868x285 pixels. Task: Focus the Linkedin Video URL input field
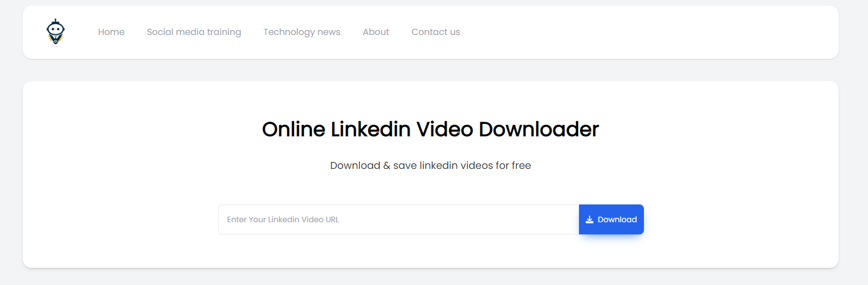(399, 219)
